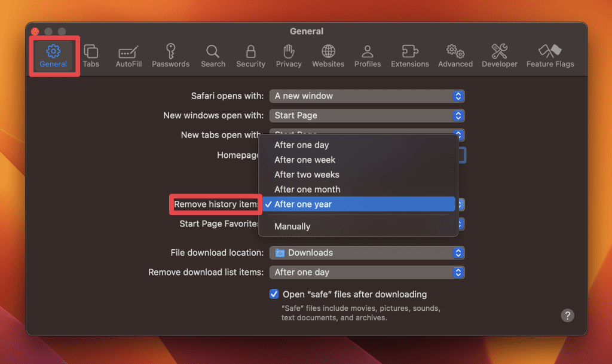Click the File download location label
The image size is (612, 364).
point(217,253)
